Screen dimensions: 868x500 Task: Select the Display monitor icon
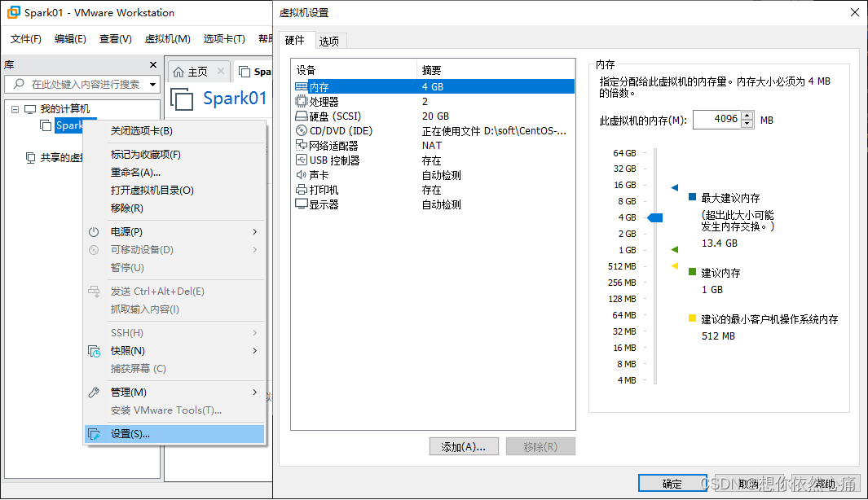(x=301, y=204)
